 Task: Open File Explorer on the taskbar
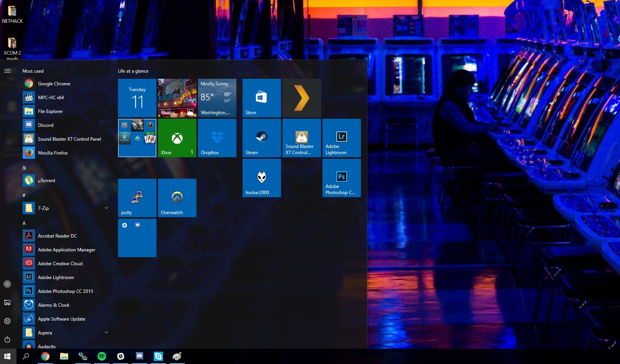pyautogui.click(x=64, y=356)
